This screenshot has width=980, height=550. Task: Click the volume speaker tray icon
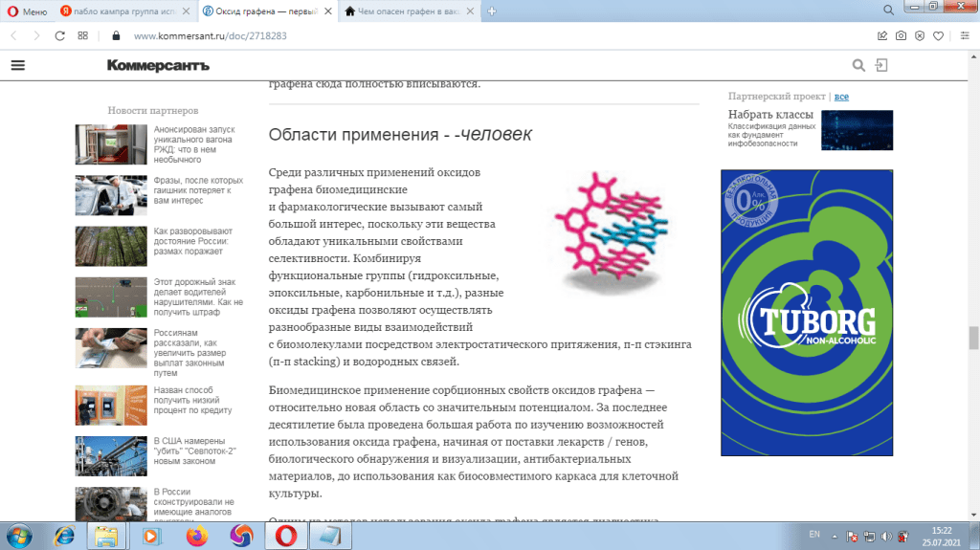[886, 537]
